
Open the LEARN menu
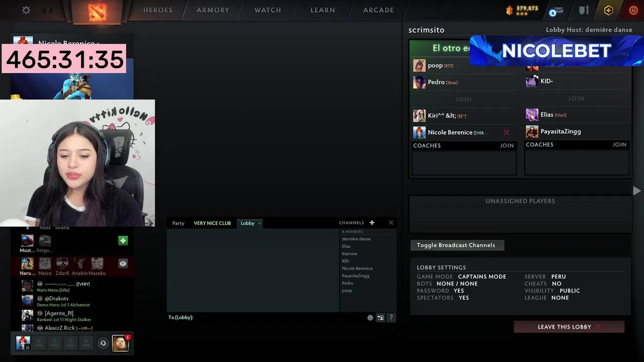tap(323, 10)
